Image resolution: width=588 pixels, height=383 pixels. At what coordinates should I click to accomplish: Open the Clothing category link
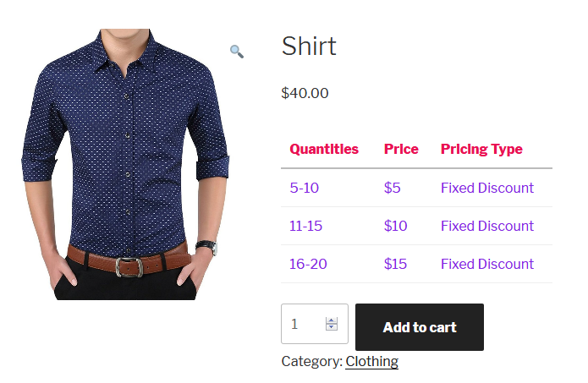coord(371,361)
